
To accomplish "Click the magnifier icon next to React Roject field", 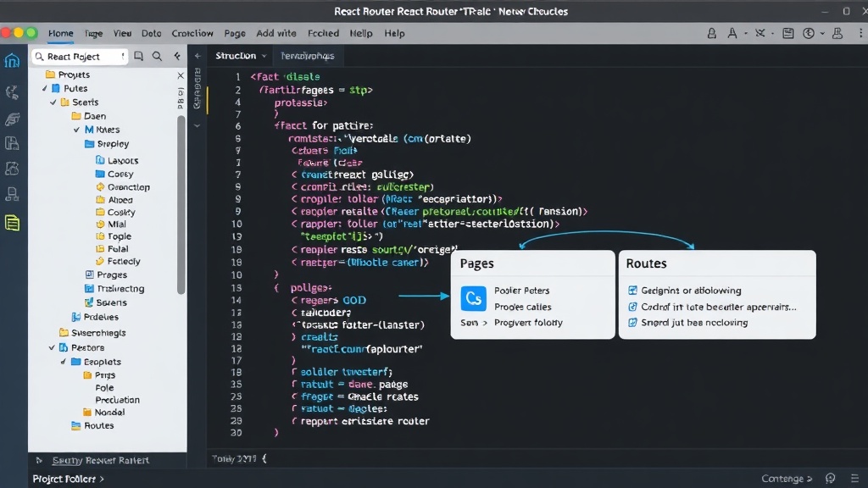I will pyautogui.click(x=157, y=56).
